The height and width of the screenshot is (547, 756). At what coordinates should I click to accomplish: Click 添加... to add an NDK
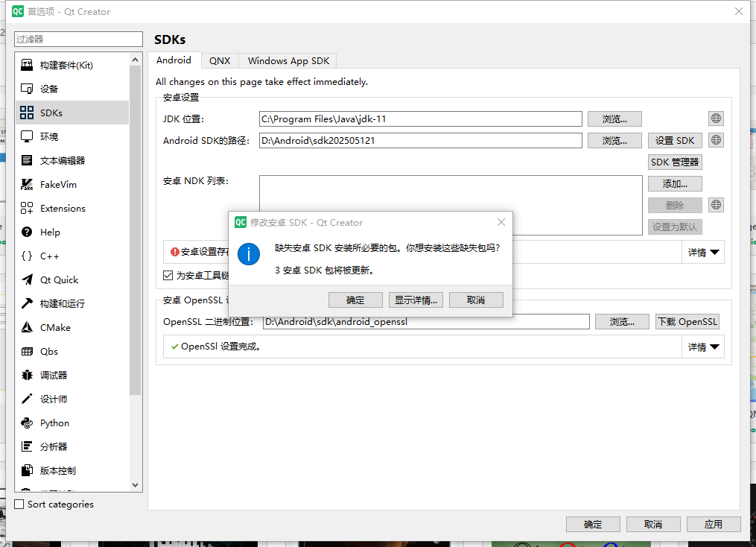click(675, 184)
